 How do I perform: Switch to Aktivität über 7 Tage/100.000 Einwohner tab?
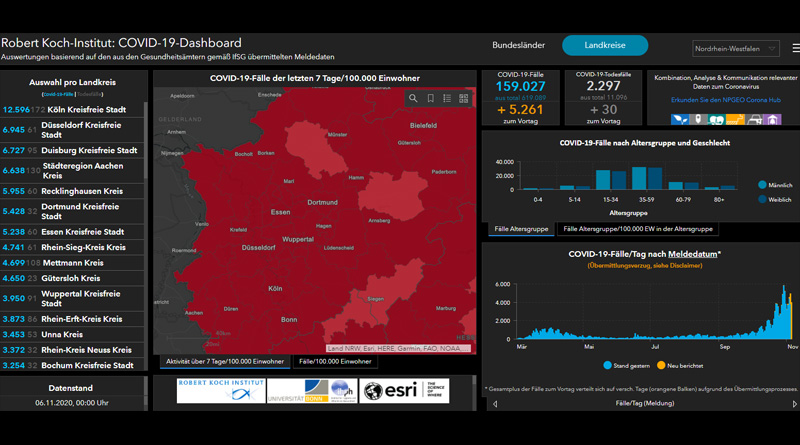(225, 361)
